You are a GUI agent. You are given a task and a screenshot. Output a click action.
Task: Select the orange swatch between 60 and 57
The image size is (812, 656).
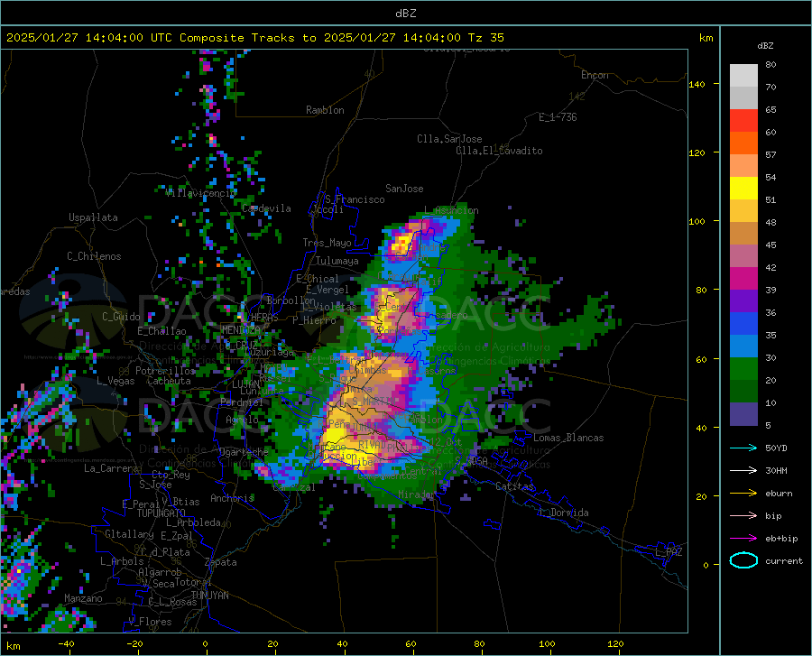pos(743,143)
